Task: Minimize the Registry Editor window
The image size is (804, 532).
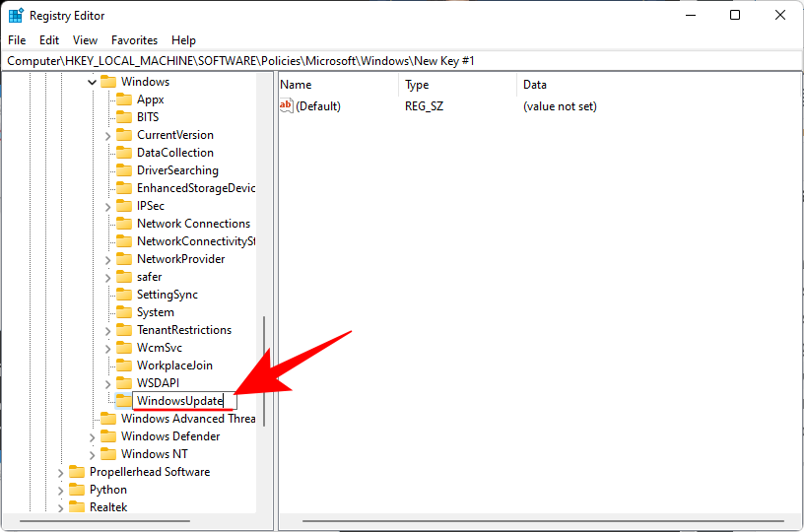Action: click(x=691, y=15)
